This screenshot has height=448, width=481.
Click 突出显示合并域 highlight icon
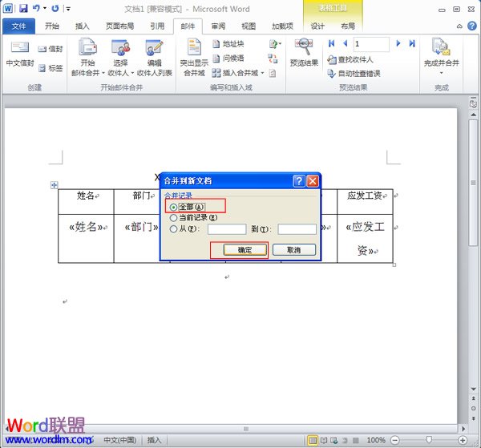pyautogui.click(x=193, y=48)
